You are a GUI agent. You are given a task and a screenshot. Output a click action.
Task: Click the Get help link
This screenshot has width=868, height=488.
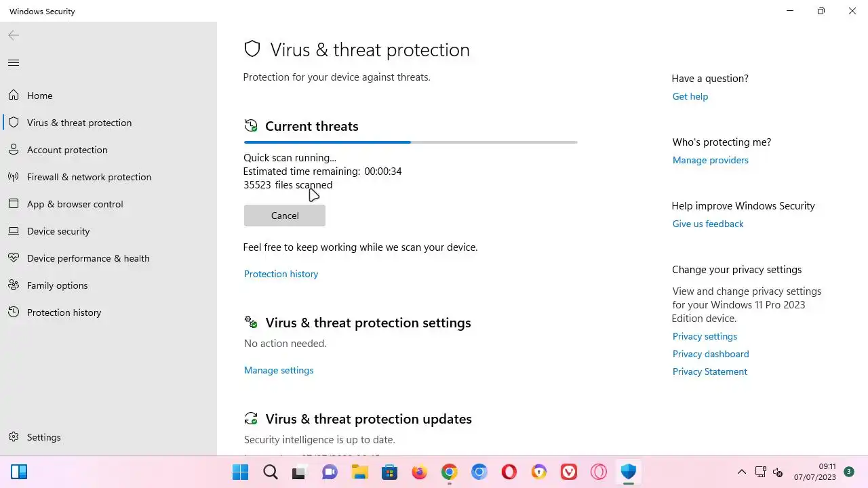point(690,96)
